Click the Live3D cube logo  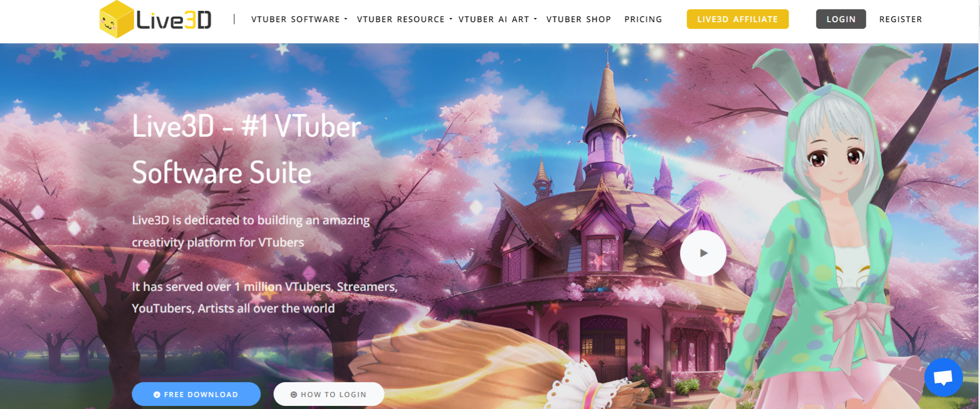pyautogui.click(x=117, y=19)
